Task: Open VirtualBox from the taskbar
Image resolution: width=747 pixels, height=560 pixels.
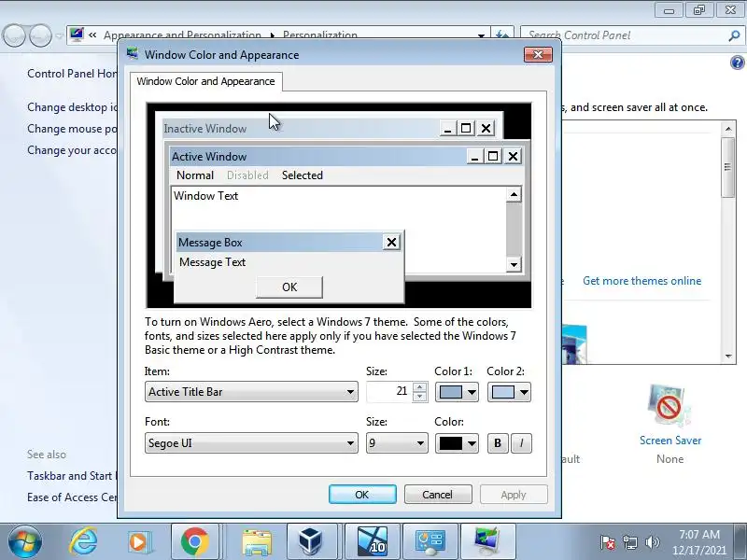Action: tap(310, 541)
